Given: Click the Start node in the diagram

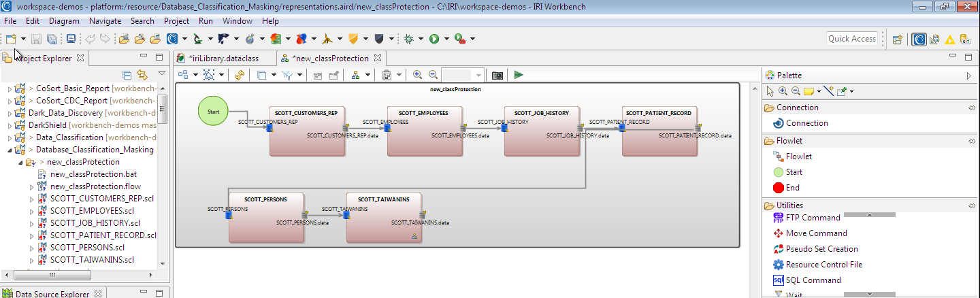Looking at the screenshot, I should (214, 111).
